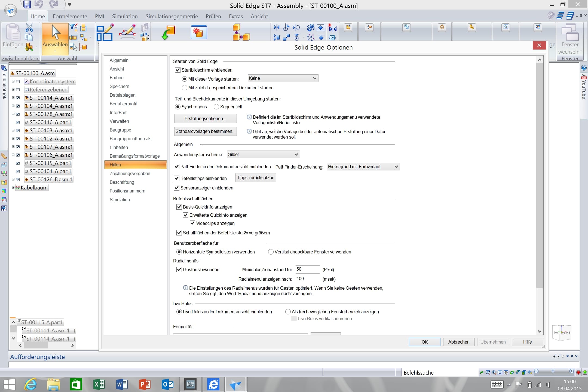
Task: Confirm the options dialog with OK
Action: coord(424,342)
